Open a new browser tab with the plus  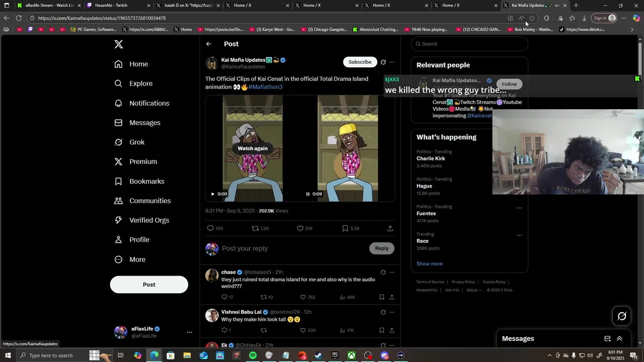[576, 6]
